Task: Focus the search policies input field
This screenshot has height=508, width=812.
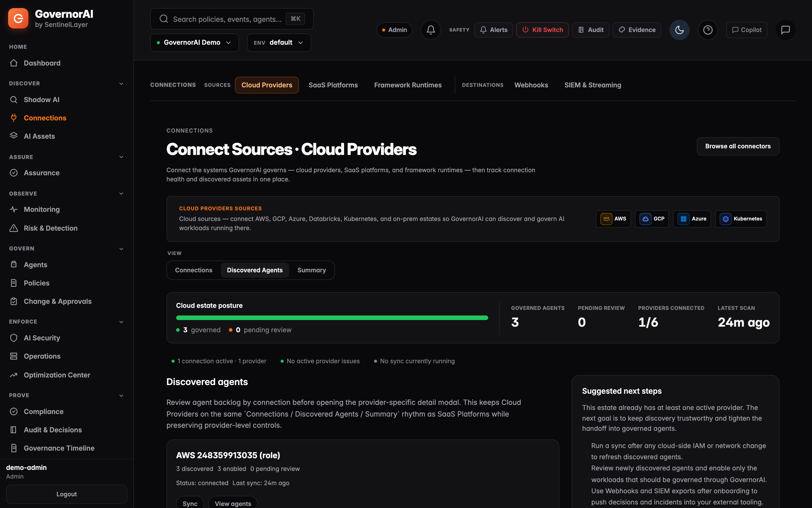Action: tap(231, 19)
